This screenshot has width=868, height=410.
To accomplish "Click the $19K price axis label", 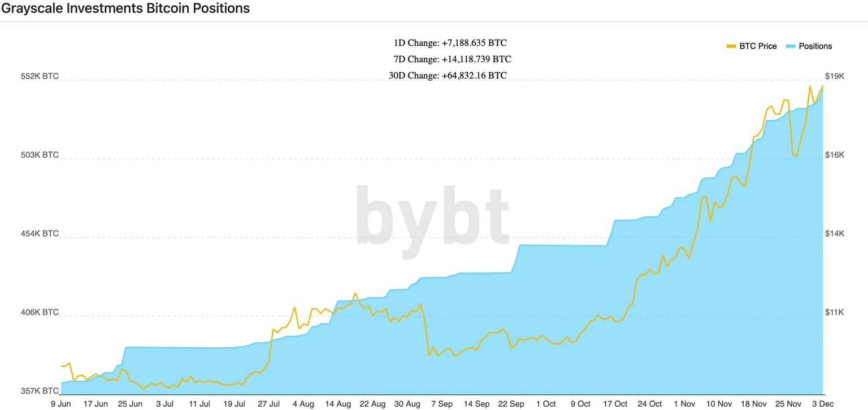I will [x=835, y=76].
